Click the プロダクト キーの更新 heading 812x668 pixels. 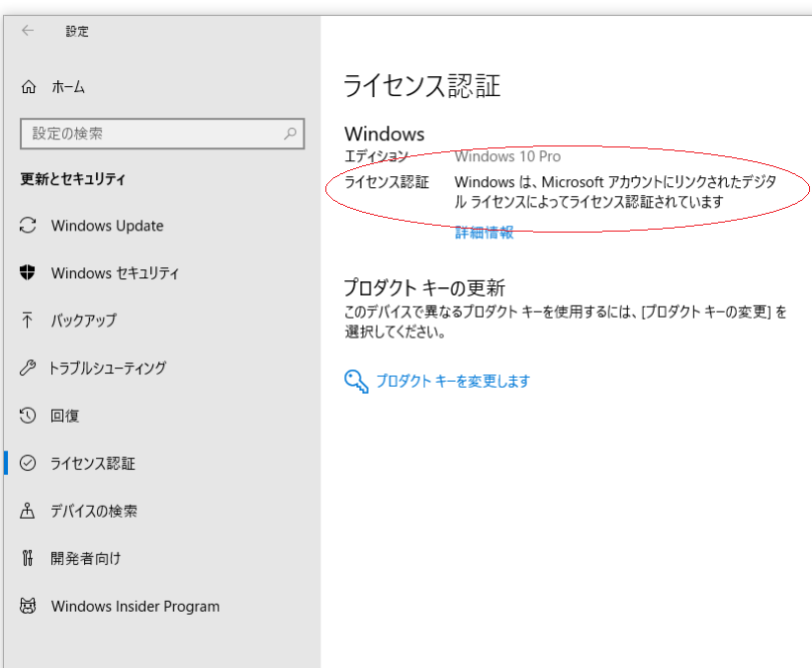point(424,288)
